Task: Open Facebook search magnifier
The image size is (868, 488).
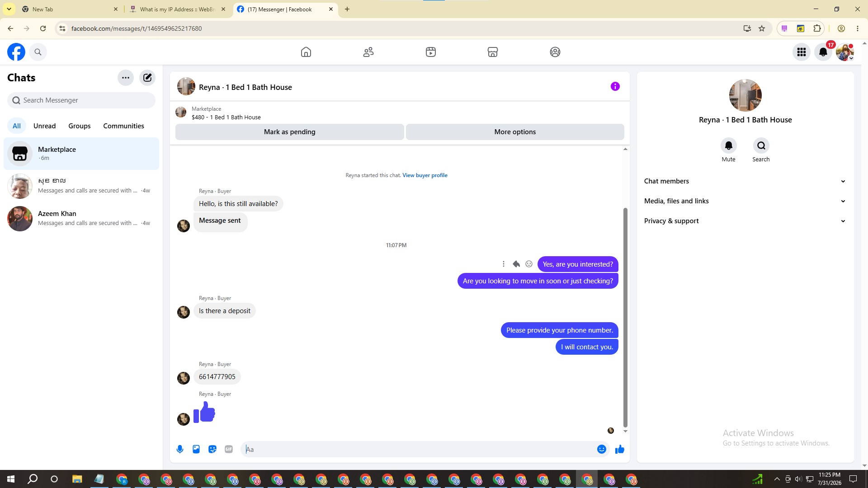Action: click(x=38, y=52)
